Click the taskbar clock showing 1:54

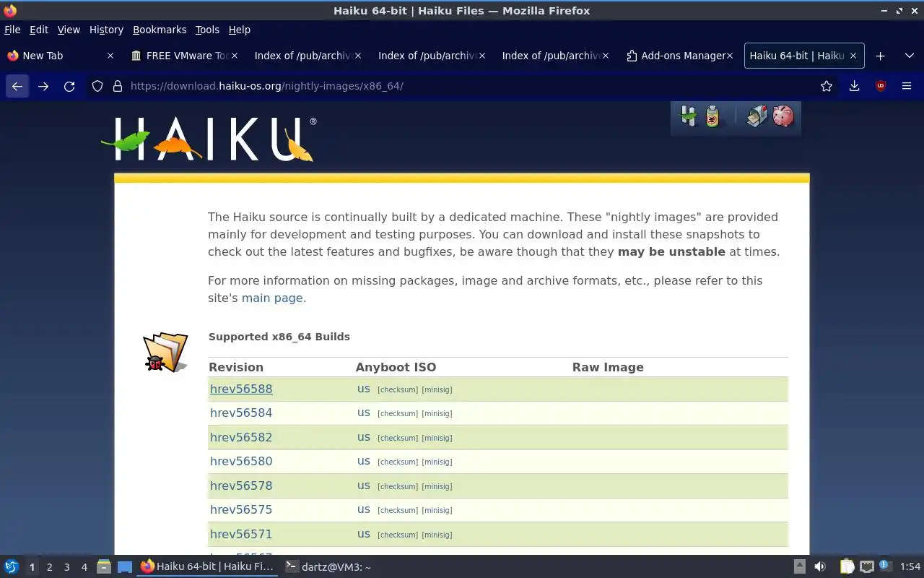tap(910, 567)
